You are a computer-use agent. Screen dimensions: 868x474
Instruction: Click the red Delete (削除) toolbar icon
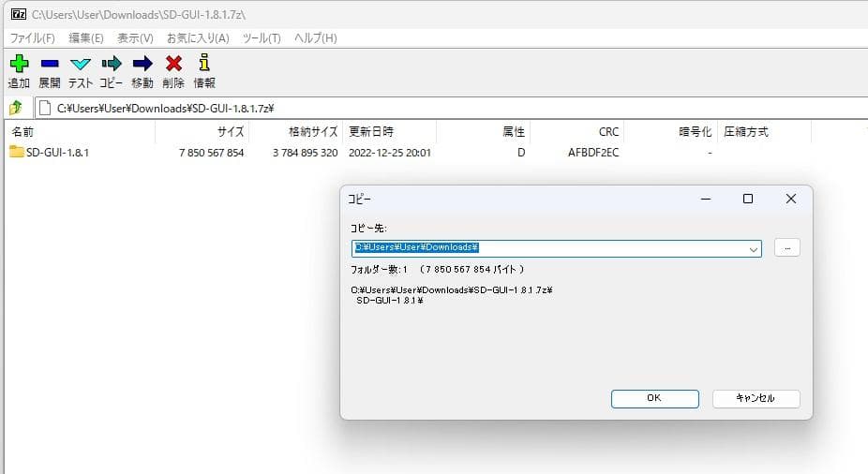click(173, 64)
